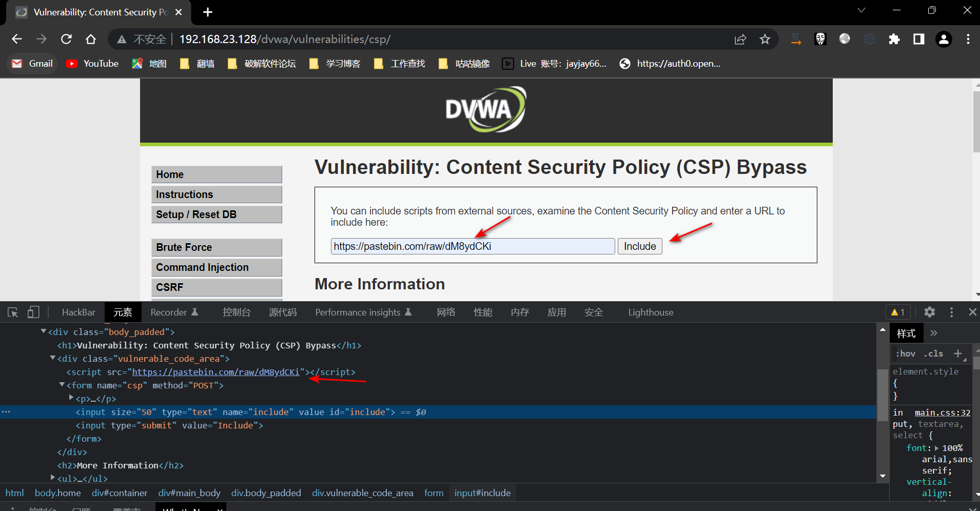Collapse the vulnerable_code_area div node
Screen dimensions: 980x511
53,358
